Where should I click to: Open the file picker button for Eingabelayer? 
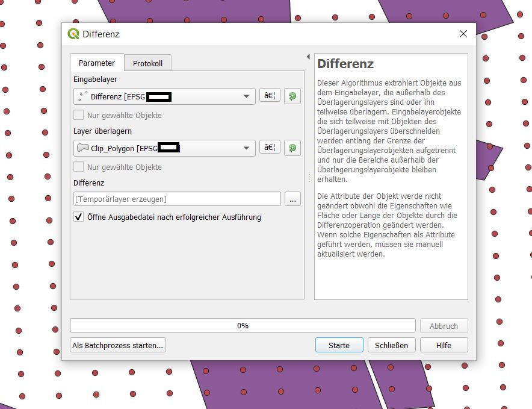pos(270,96)
